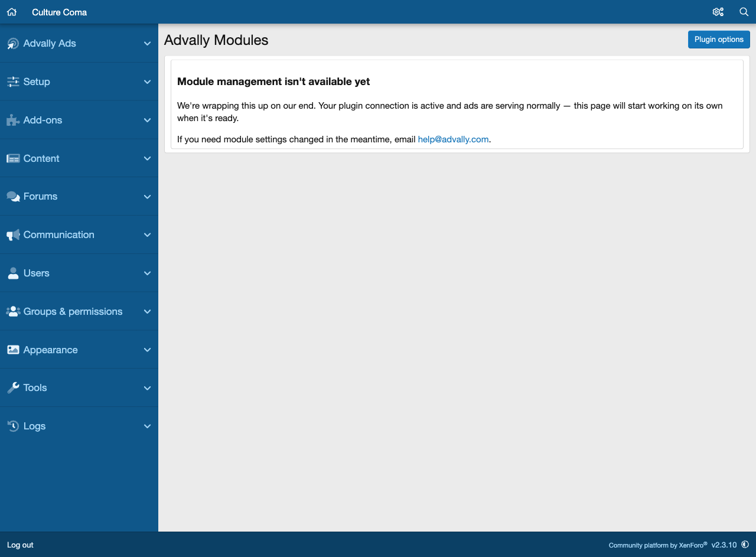This screenshot has height=557, width=756.
Task: Click the Tools wrench icon
Action: (x=13, y=387)
